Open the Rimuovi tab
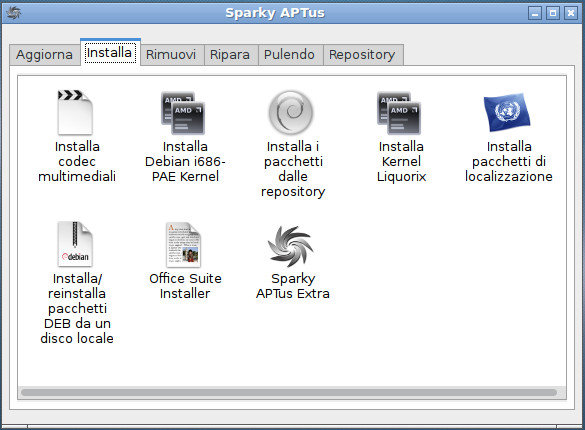Image resolution: width=585 pixels, height=430 pixels. pos(171,55)
